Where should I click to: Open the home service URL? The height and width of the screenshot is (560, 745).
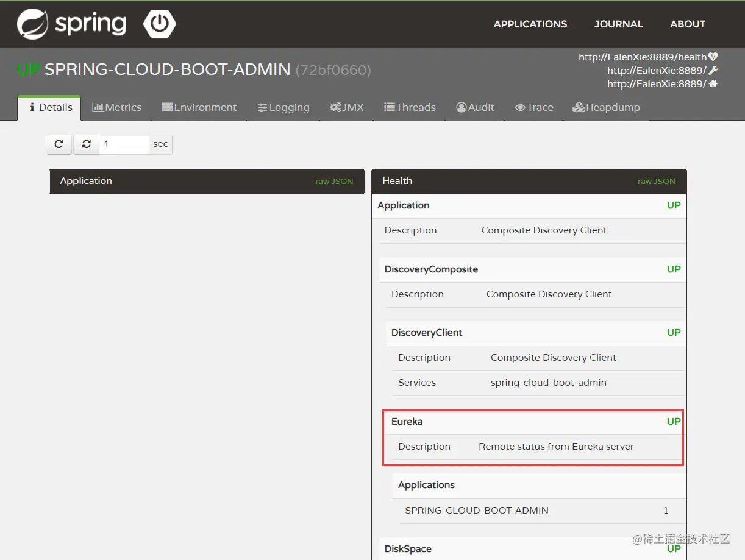click(657, 84)
